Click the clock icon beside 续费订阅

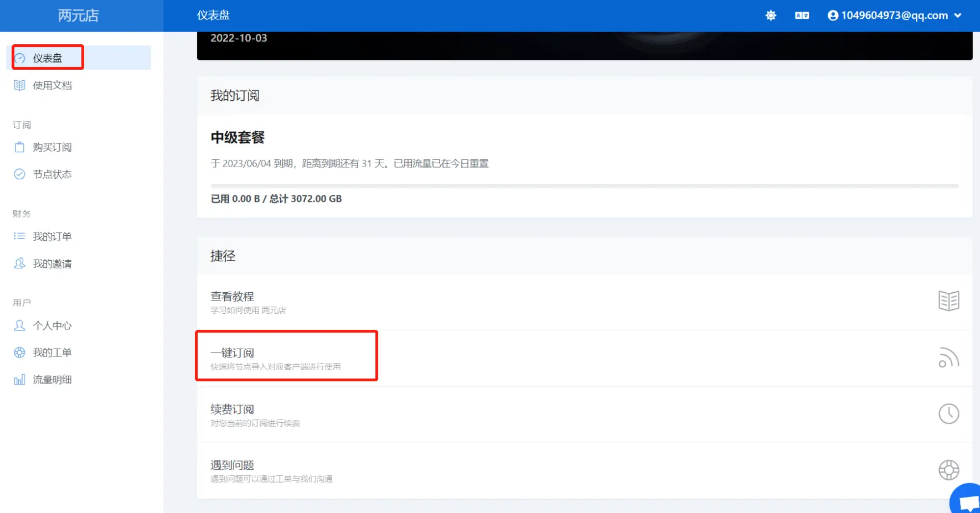(948, 414)
